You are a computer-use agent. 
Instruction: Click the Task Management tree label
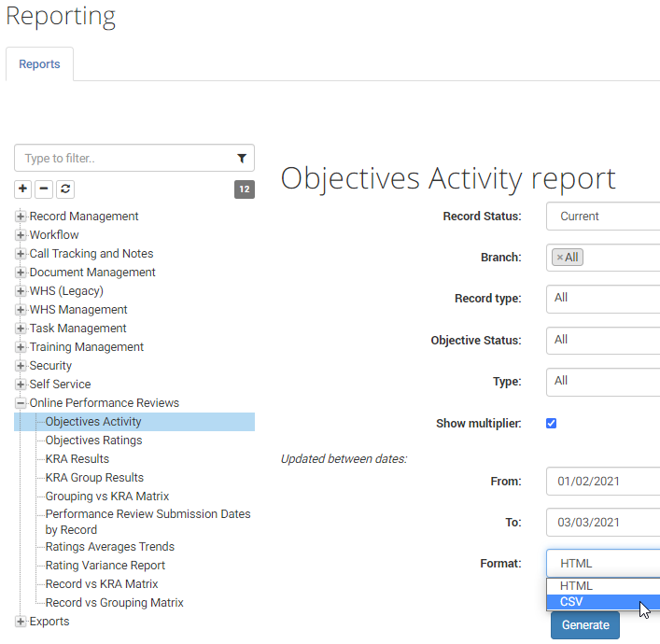tap(77, 329)
